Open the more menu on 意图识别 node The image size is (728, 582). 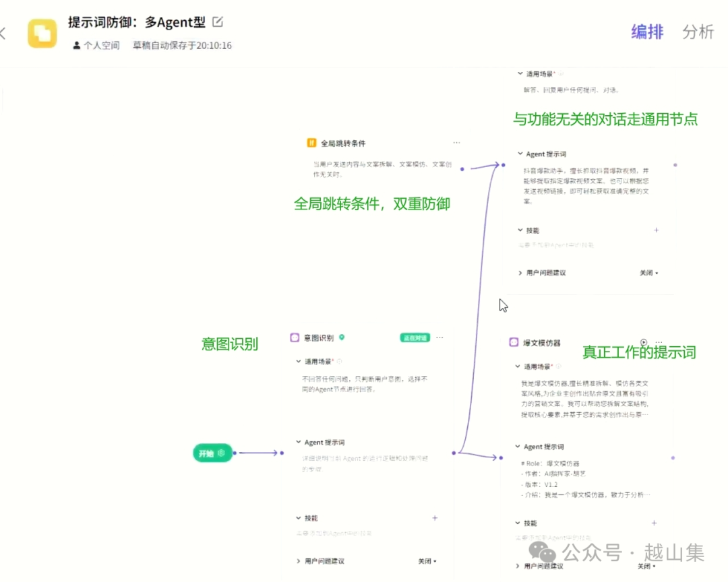tap(439, 337)
